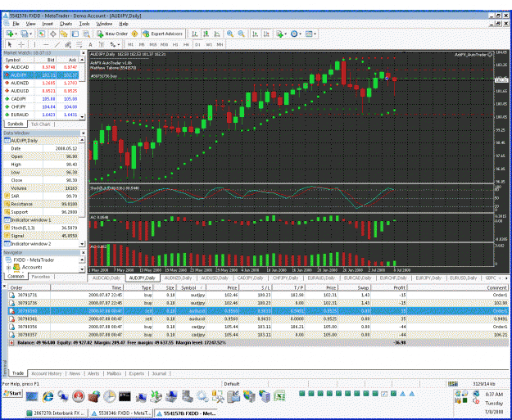Select the cursor arrow tool
Viewport: 512px width, 420px height.
tap(10, 44)
